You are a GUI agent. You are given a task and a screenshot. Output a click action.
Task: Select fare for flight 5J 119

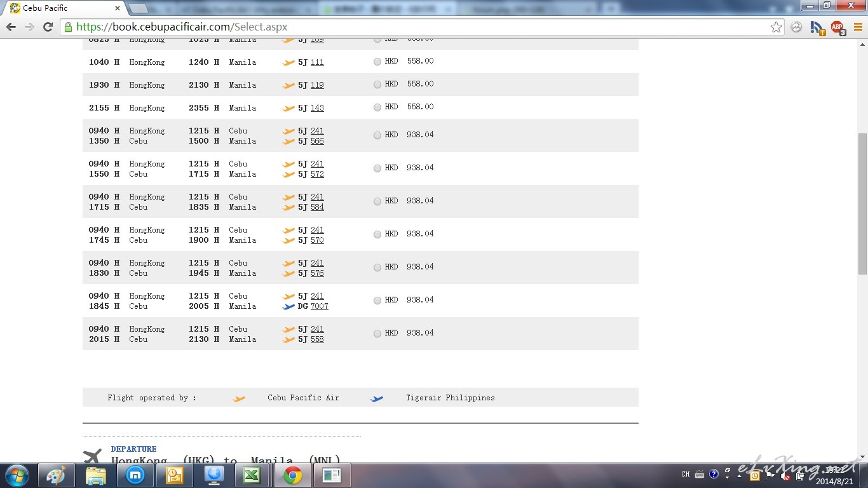click(x=377, y=85)
